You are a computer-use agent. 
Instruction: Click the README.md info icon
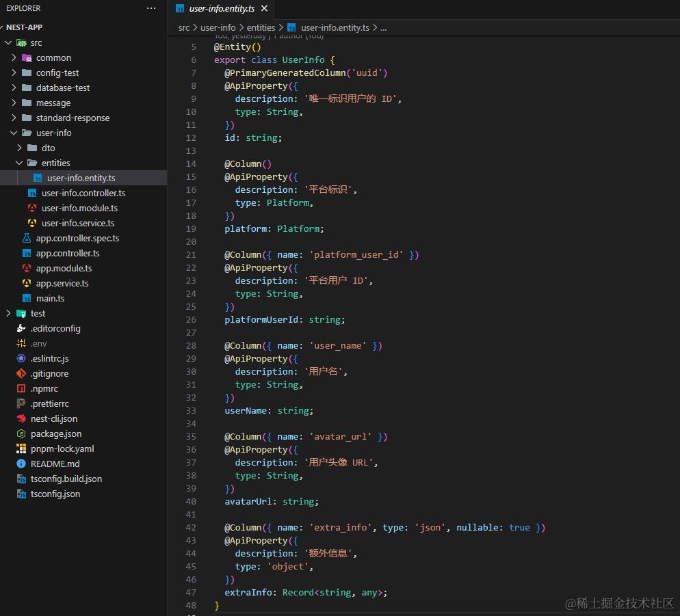[21, 464]
